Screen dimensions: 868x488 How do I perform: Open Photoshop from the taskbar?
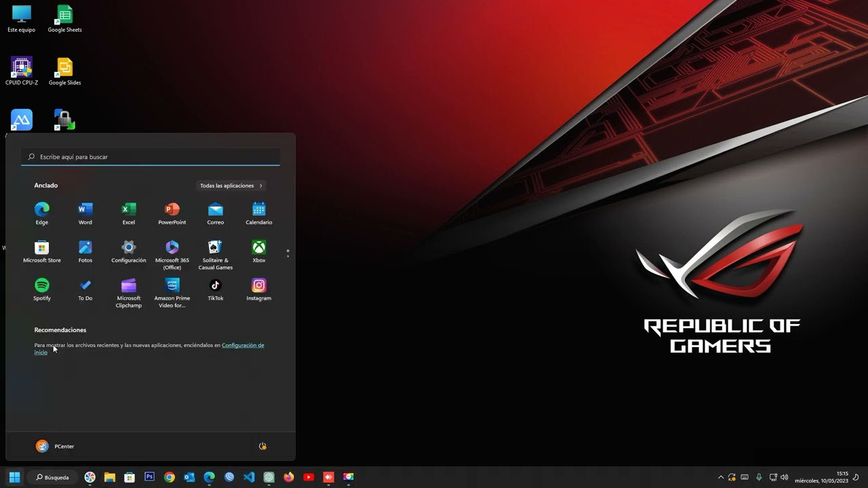149,477
